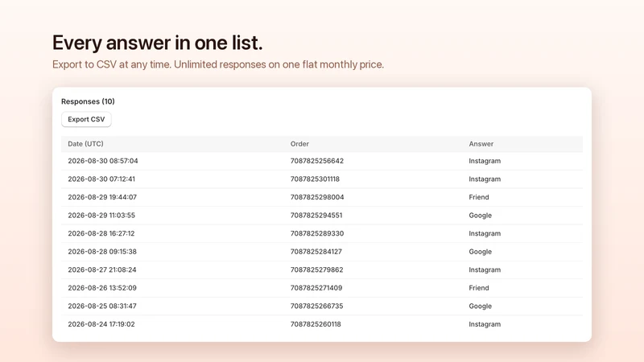
Task: Click Instagram answer for order 7087825256642
Action: [485, 162]
